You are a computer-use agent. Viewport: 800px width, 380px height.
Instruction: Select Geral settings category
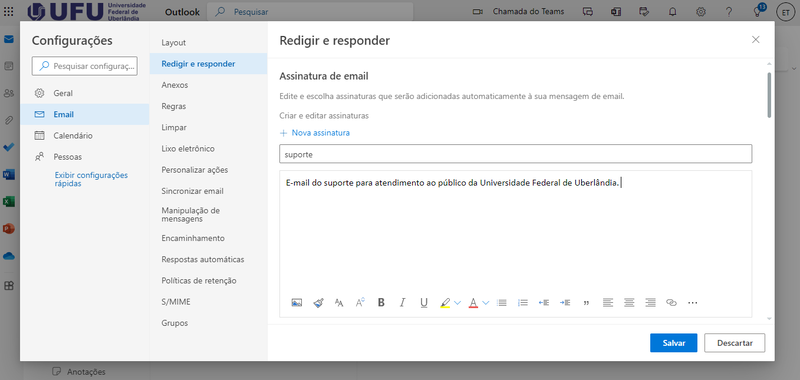(x=85, y=93)
